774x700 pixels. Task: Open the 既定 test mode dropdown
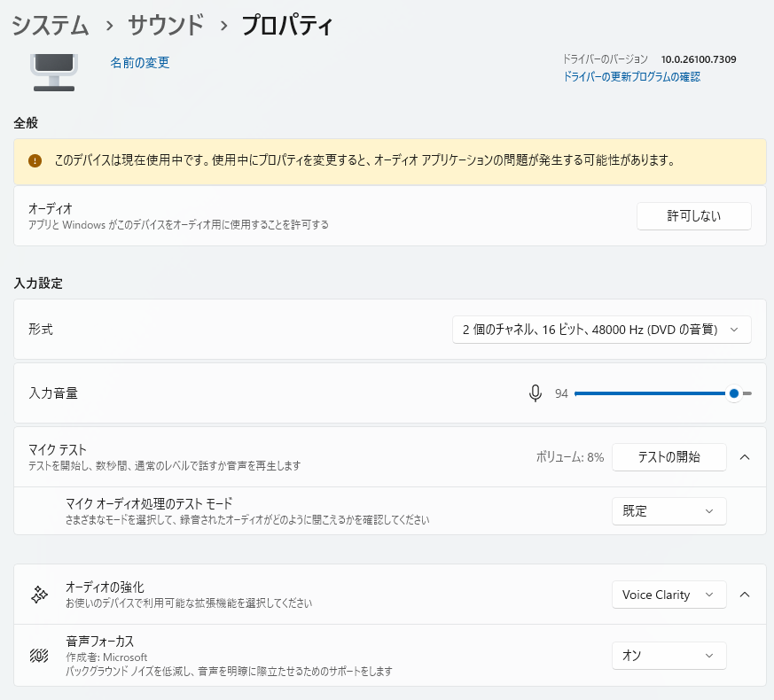(x=668, y=511)
